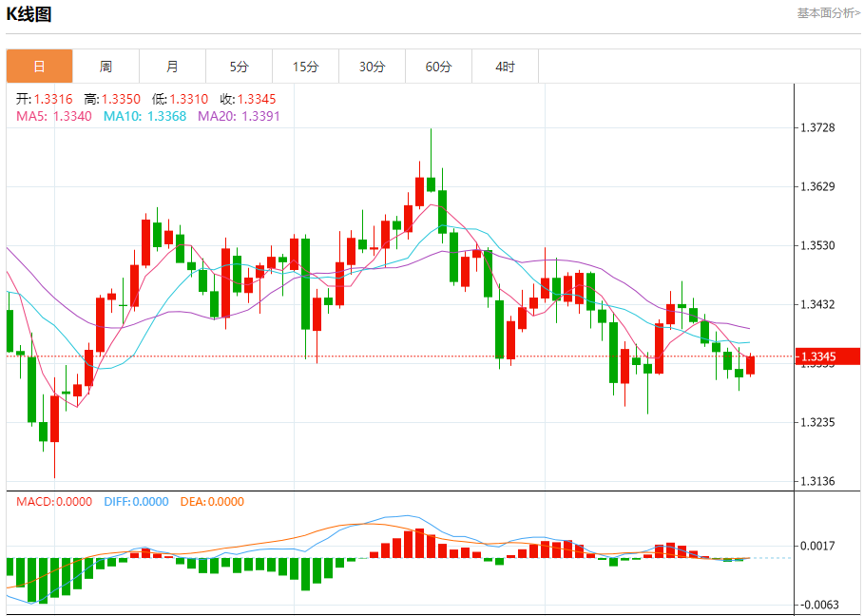Click the 低: 1.3310 low value
864x616 pixels.
click(180, 99)
